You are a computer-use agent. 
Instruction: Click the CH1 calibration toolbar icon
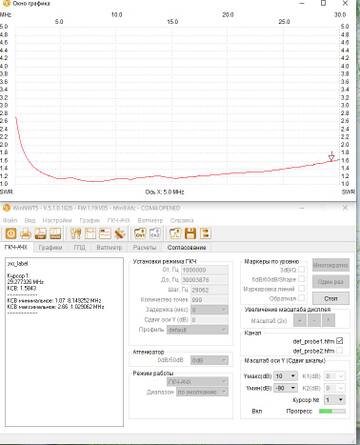(140, 233)
